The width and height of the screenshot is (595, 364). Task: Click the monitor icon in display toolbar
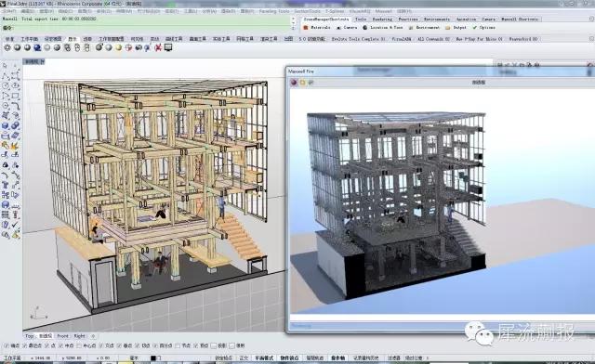[x=168, y=47]
